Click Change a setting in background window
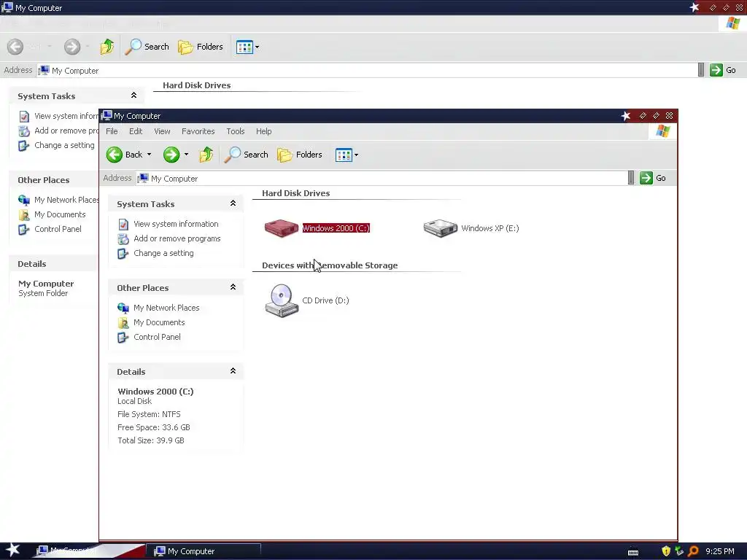This screenshot has width=747, height=560. tap(64, 145)
